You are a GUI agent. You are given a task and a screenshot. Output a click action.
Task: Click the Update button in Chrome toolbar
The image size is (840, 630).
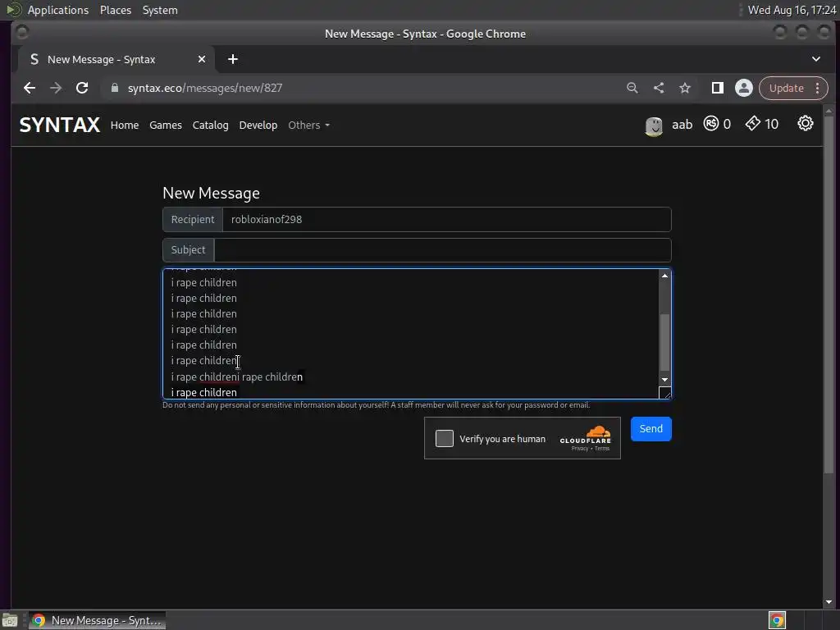[x=786, y=88]
